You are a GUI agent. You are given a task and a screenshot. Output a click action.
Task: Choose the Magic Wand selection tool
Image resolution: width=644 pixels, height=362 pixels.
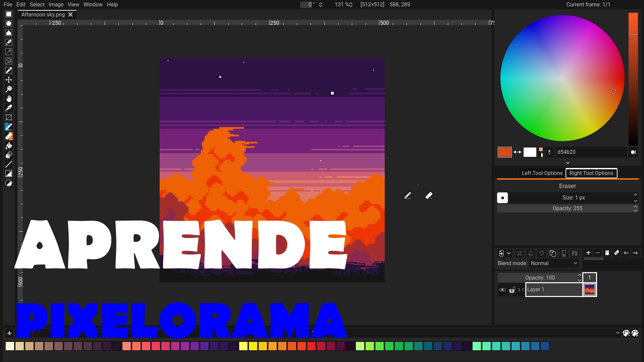tap(9, 52)
